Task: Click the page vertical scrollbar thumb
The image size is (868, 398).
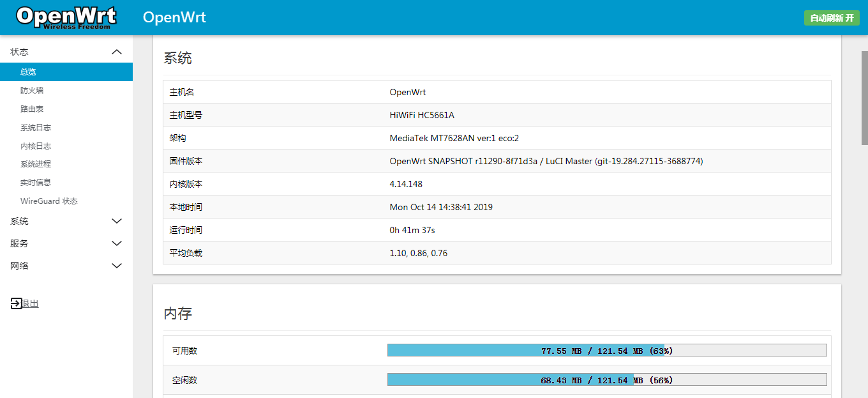Action: pos(865,98)
